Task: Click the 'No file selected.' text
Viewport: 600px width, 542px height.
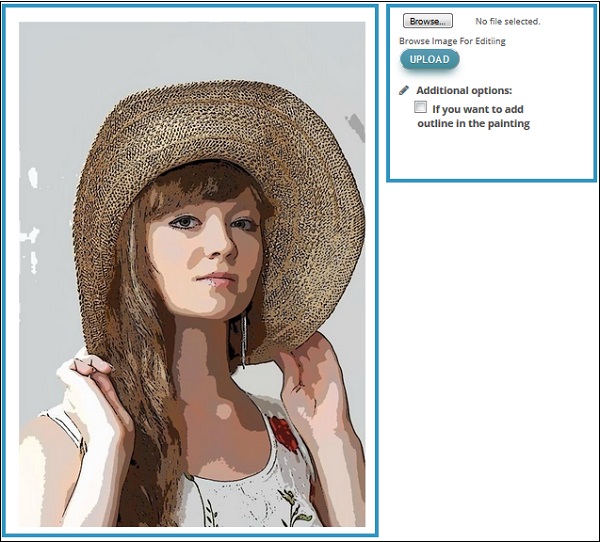Action: pos(507,21)
